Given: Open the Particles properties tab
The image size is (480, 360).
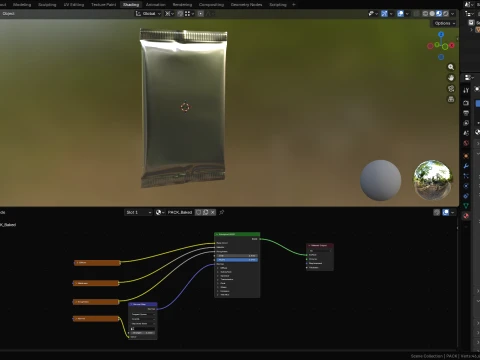Looking at the screenshot, I should (466, 176).
